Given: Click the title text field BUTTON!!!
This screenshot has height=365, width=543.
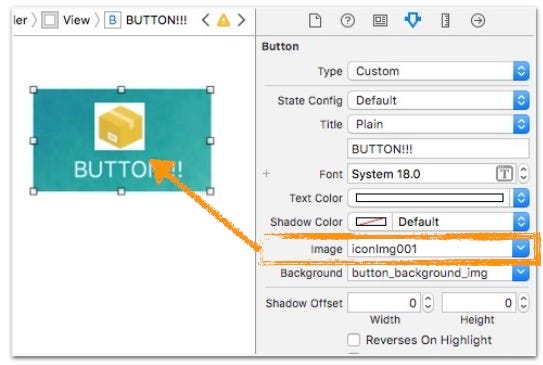Looking at the screenshot, I should point(438,149).
